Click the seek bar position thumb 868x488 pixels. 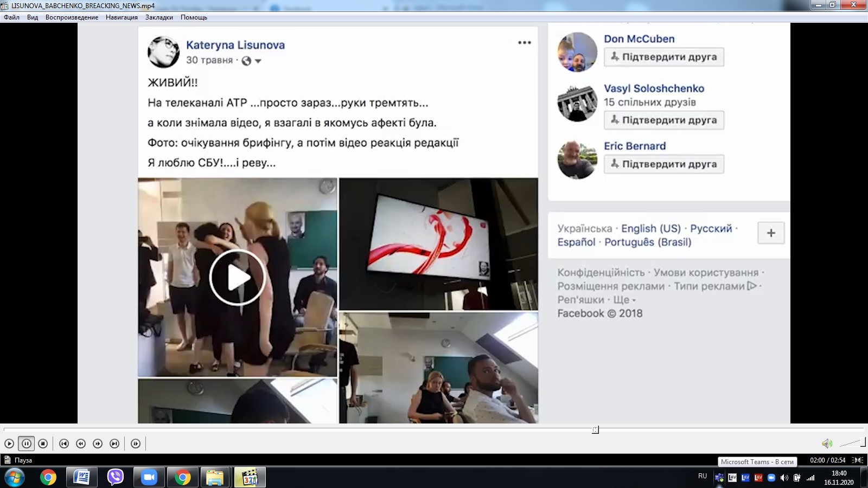click(595, 429)
